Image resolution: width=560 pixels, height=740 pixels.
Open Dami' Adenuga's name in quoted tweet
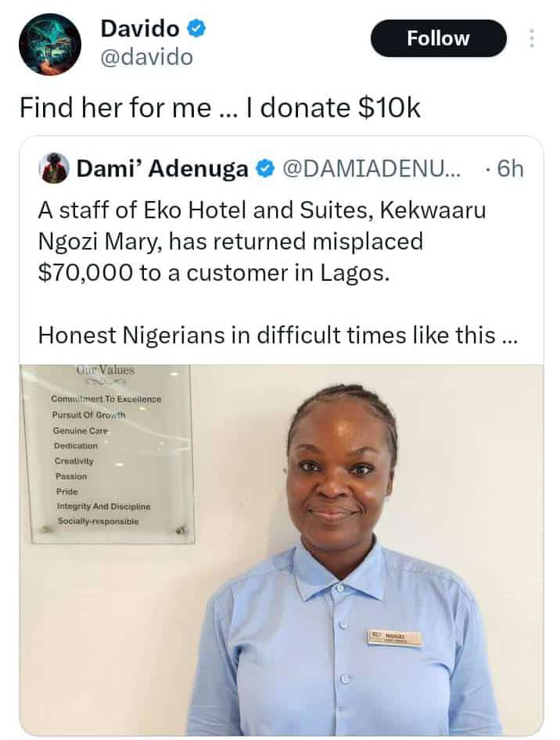click(162, 169)
